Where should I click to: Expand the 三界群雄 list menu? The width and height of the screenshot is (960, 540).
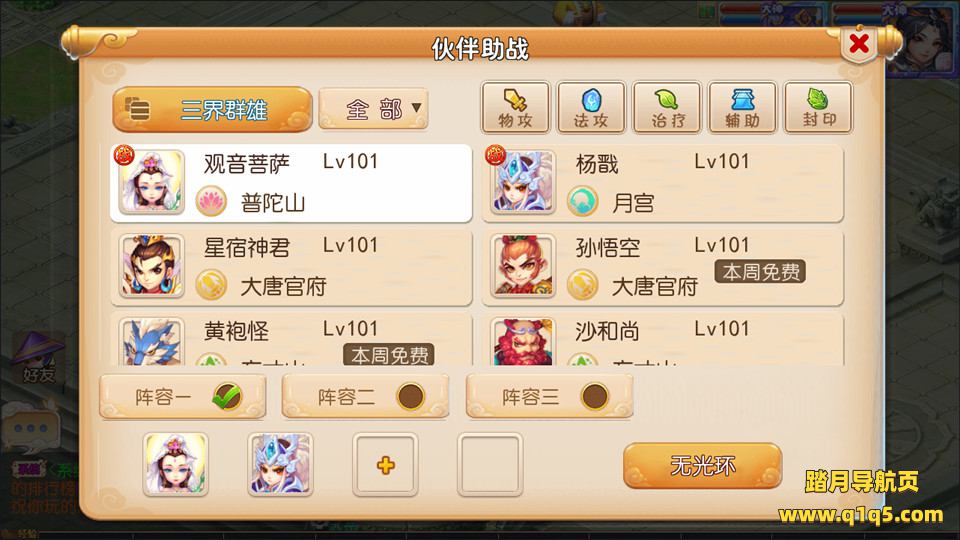(212, 110)
